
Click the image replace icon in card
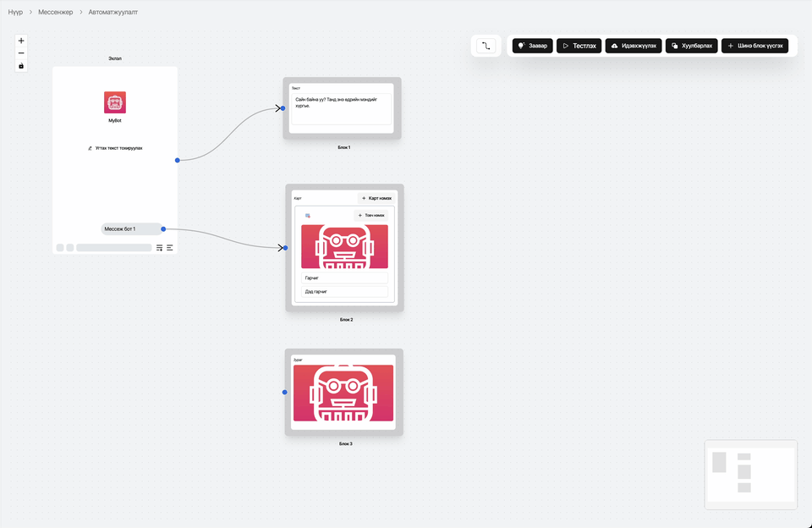pos(308,216)
